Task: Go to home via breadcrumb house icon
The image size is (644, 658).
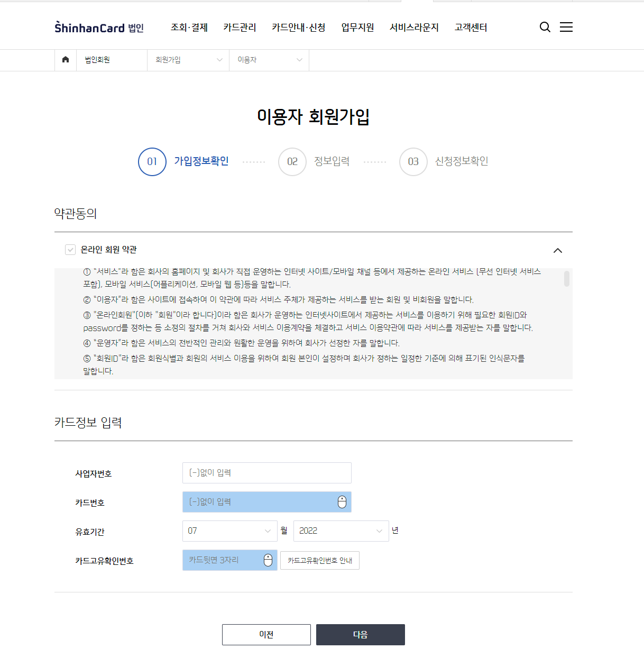Action: (x=66, y=60)
